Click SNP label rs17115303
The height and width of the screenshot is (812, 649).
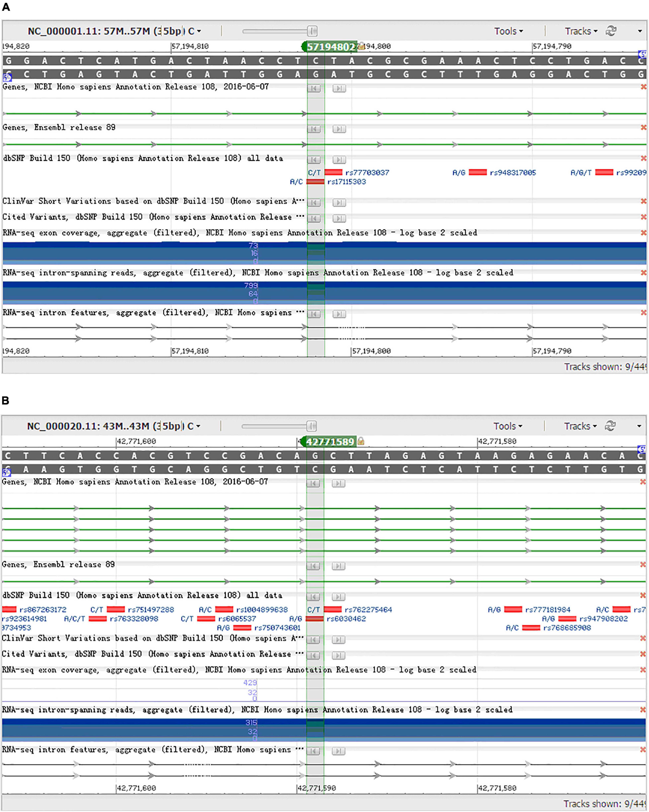tap(347, 182)
